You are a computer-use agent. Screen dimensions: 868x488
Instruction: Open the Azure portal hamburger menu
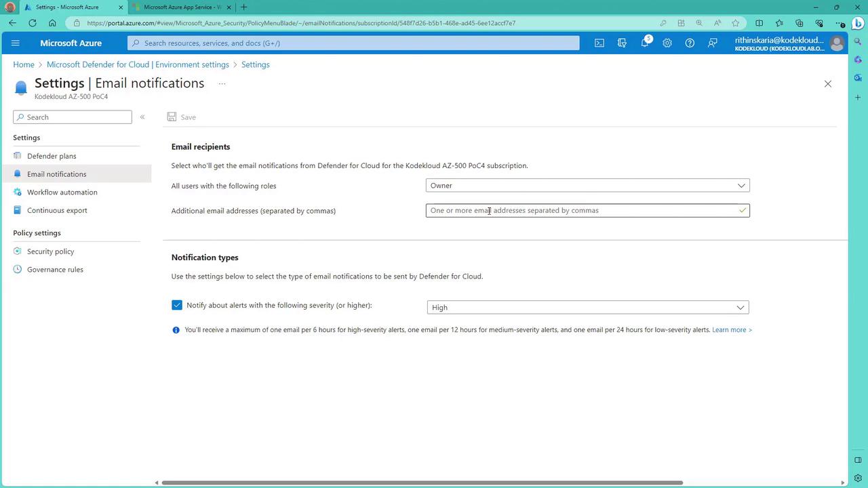pos(16,43)
